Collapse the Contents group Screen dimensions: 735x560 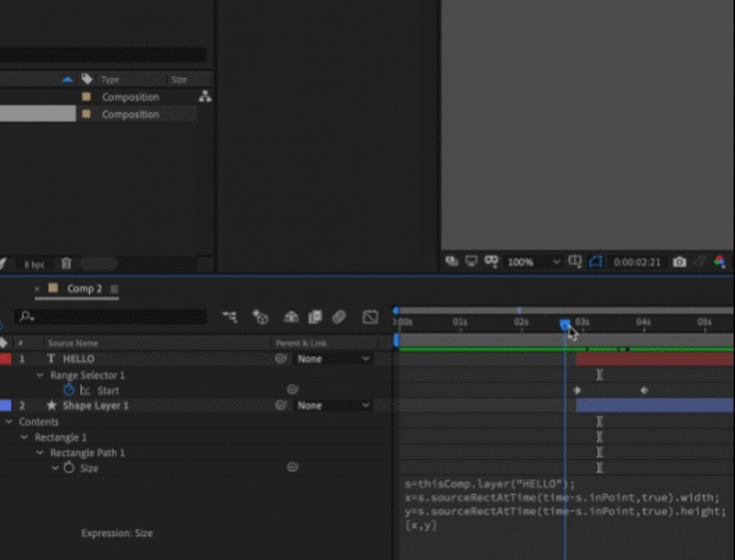pyautogui.click(x=9, y=422)
